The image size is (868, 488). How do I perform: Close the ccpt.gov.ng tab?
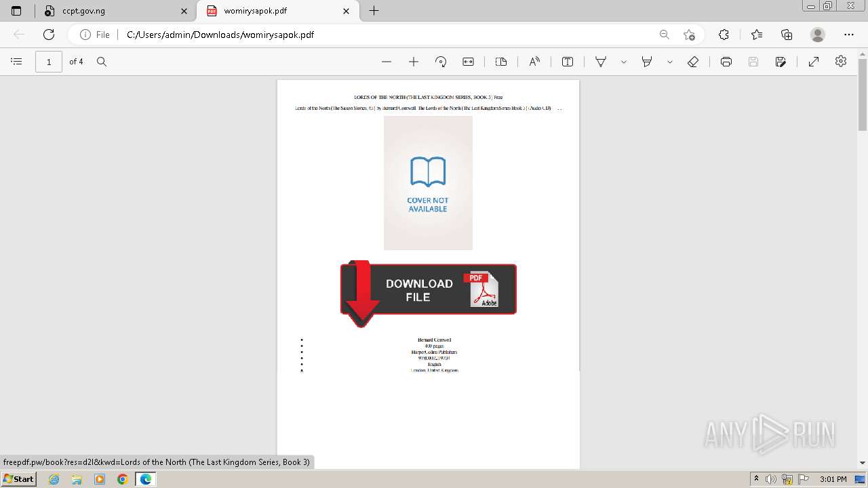[184, 11]
